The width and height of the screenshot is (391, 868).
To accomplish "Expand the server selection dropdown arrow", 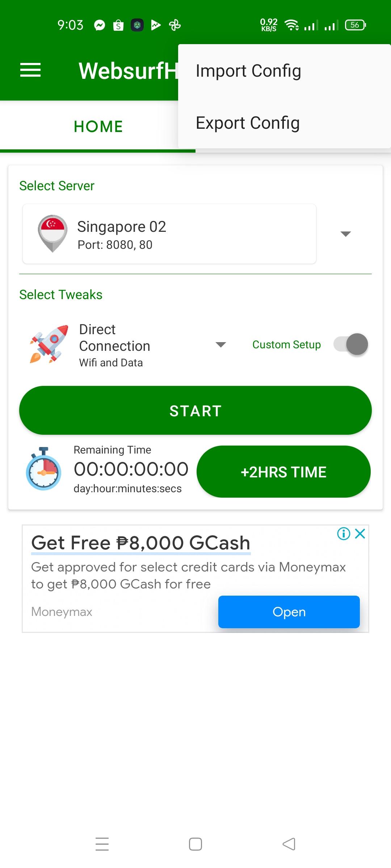I will pyautogui.click(x=346, y=234).
